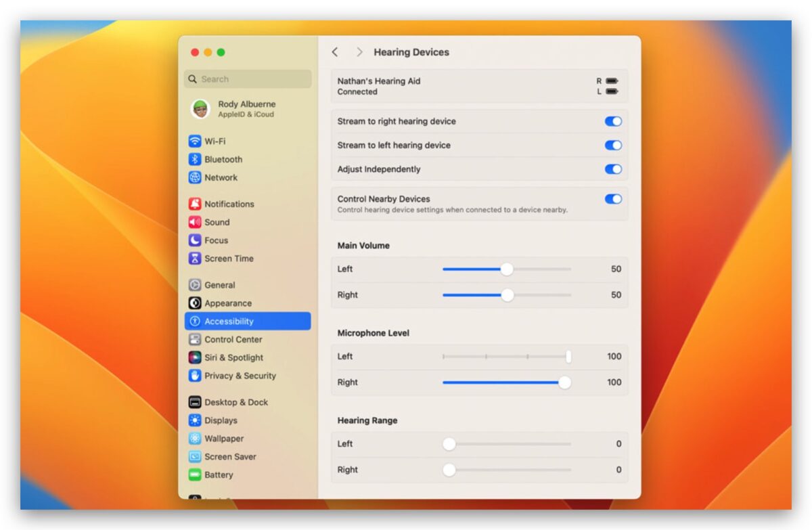The width and height of the screenshot is (812, 530).
Task: Click the Connected status text
Action: (x=357, y=92)
